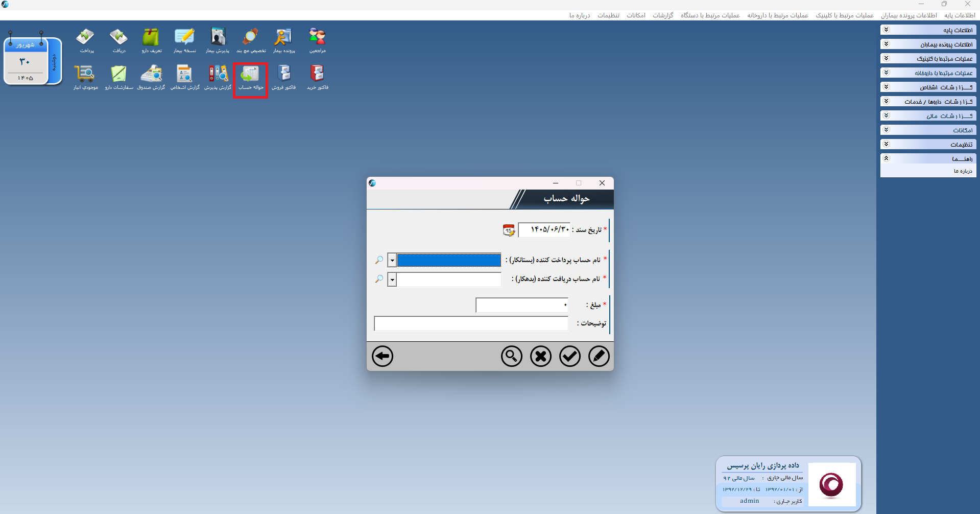
Task: Click the دریافت (receive) icon
Action: tap(118, 40)
